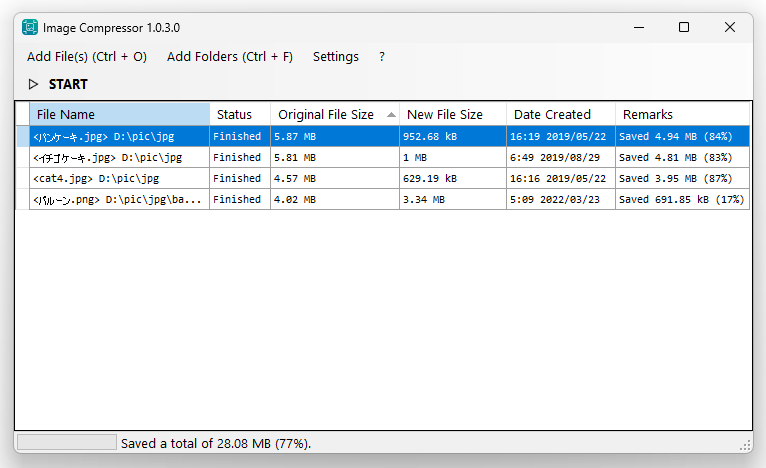
Task: Click the 1 MB new size cell
Action: (453, 157)
